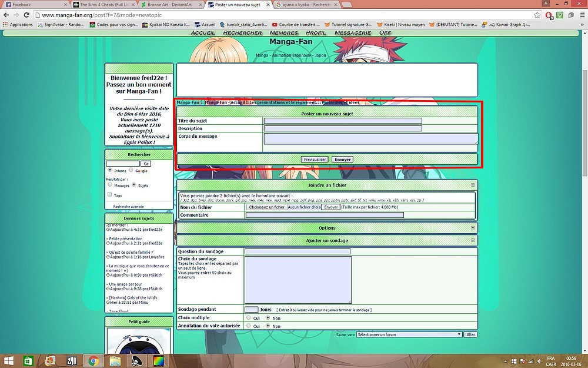
Task: Click the Off forum menu item
Action: point(385,32)
